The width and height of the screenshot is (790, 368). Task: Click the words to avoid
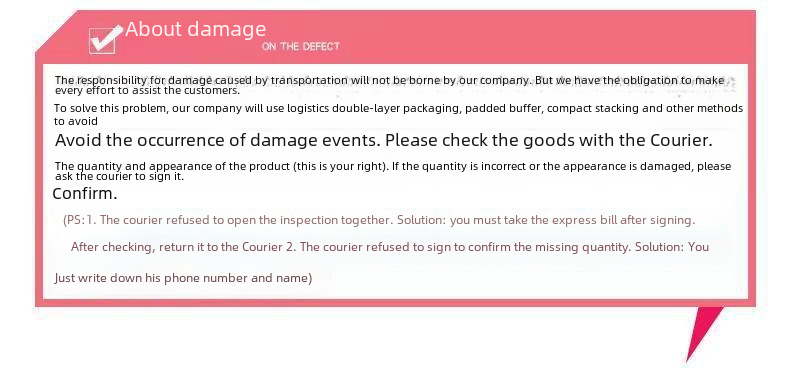76,121
